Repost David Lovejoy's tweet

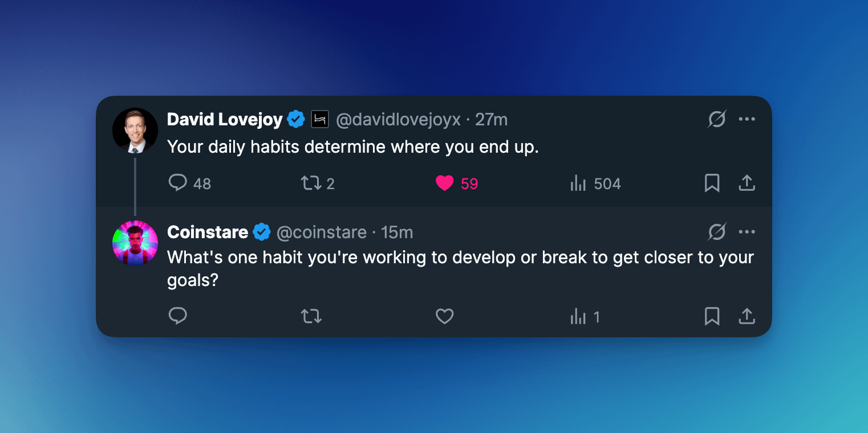(311, 183)
